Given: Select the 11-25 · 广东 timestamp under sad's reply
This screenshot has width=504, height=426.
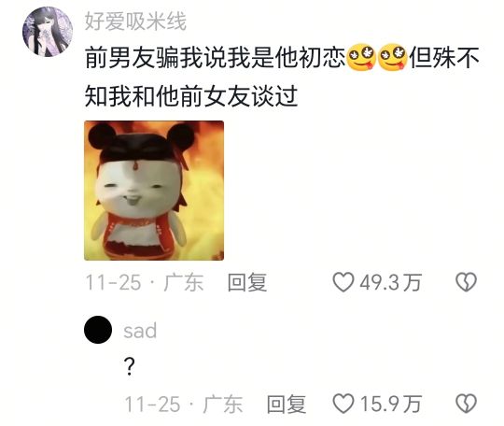Looking at the screenshot, I should click(x=184, y=405).
